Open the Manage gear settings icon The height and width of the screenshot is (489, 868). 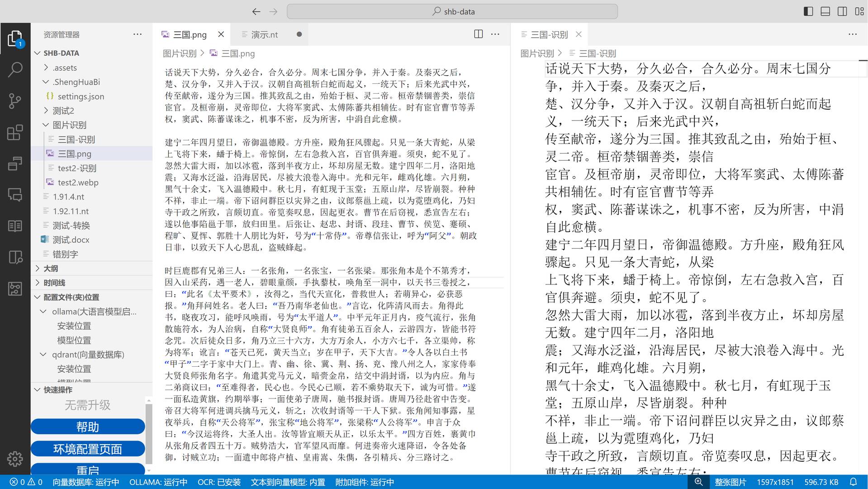15,459
